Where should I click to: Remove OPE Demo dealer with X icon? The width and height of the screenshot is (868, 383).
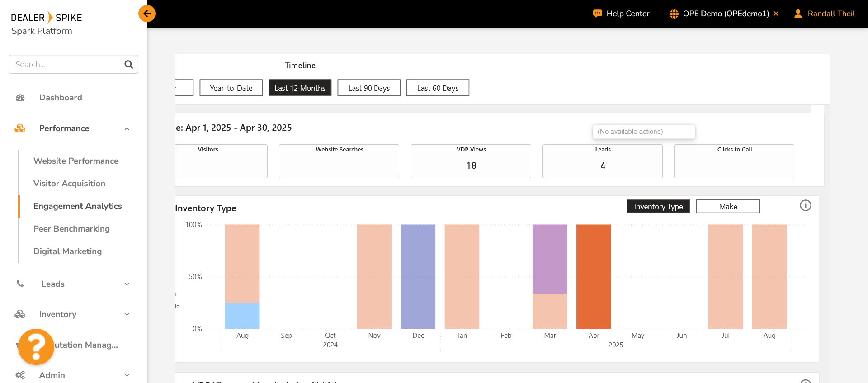[776, 14]
